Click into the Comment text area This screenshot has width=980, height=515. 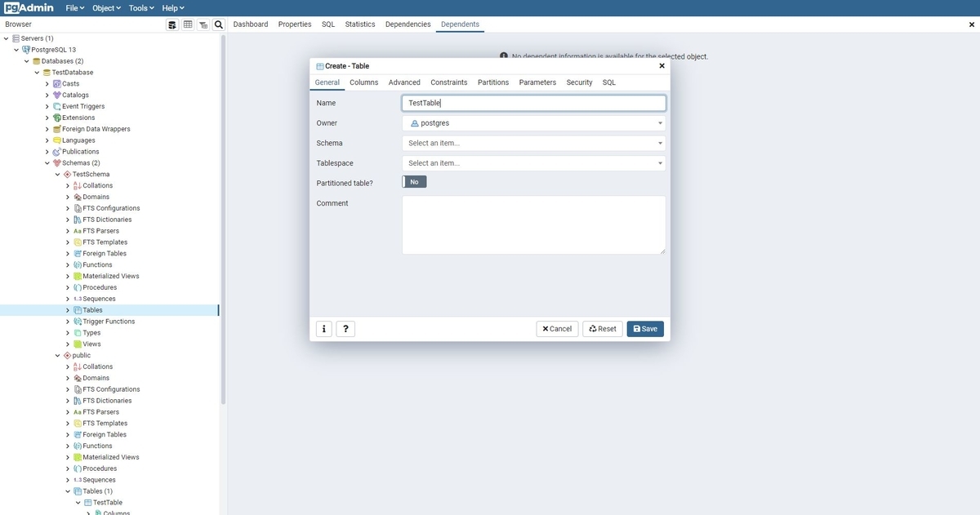(x=534, y=224)
